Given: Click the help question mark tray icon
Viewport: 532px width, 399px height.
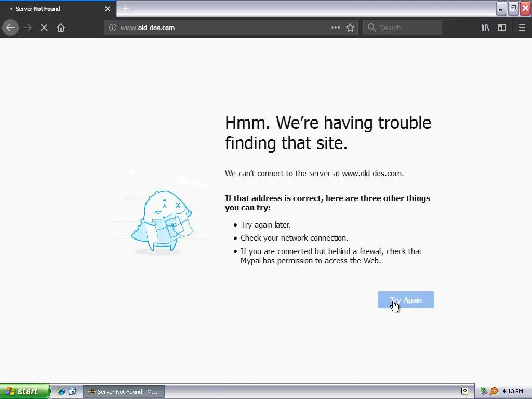Looking at the screenshot, I should coord(464,391).
